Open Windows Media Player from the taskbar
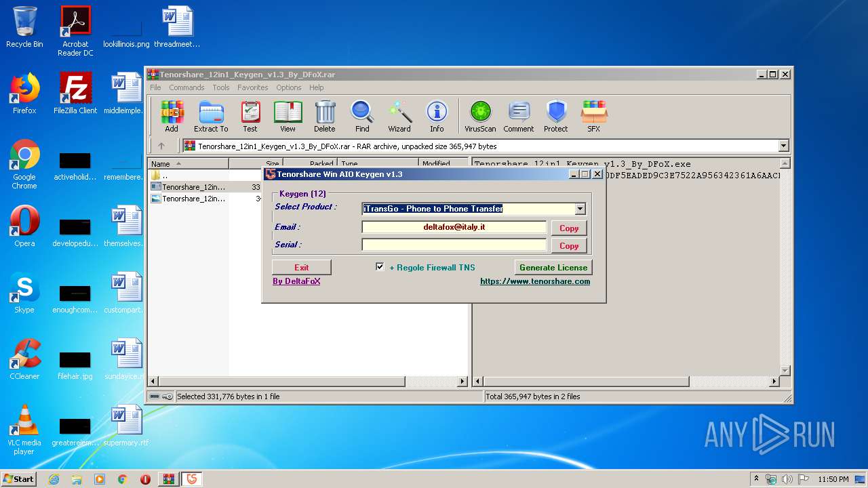 (100, 479)
